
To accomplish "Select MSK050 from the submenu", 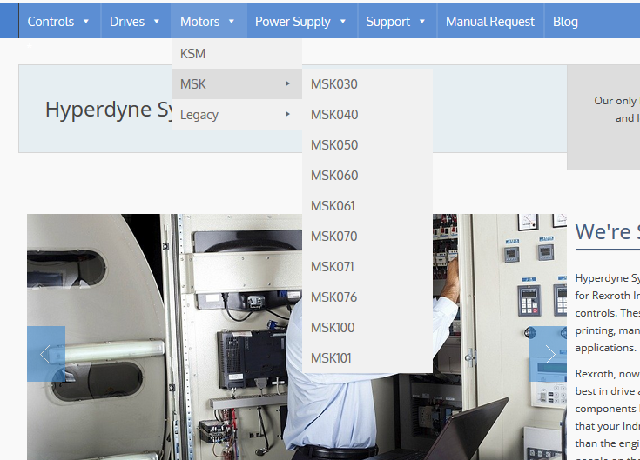I will (x=367, y=145).
